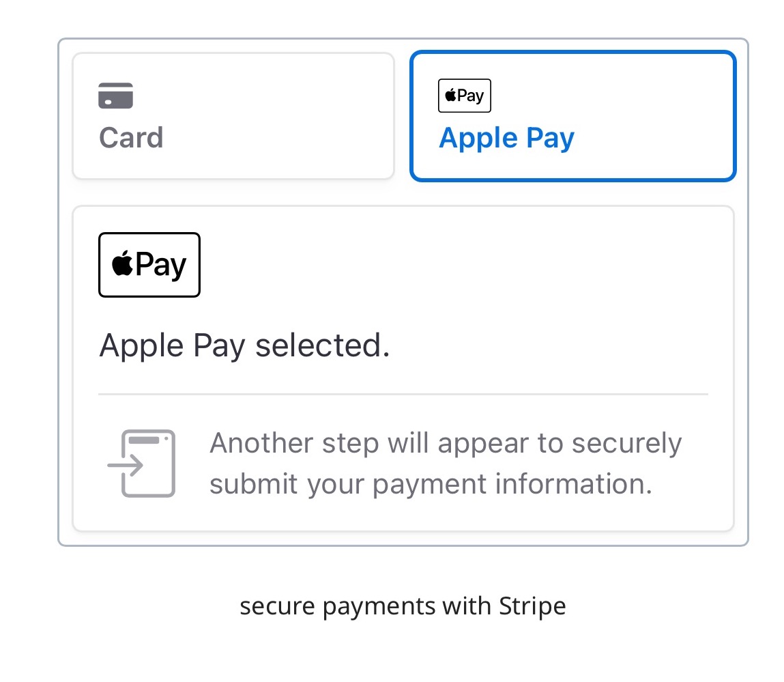Click the Apple symbol in large logo
784x682 pixels.
tap(123, 264)
